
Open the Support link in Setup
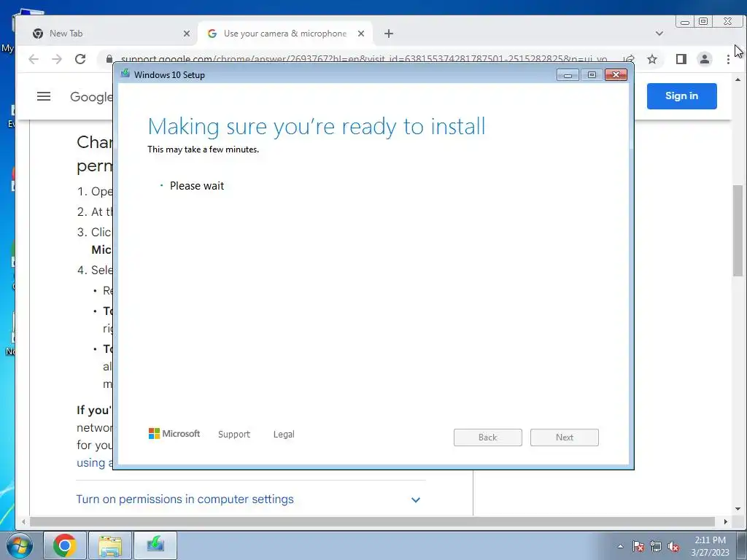click(234, 435)
